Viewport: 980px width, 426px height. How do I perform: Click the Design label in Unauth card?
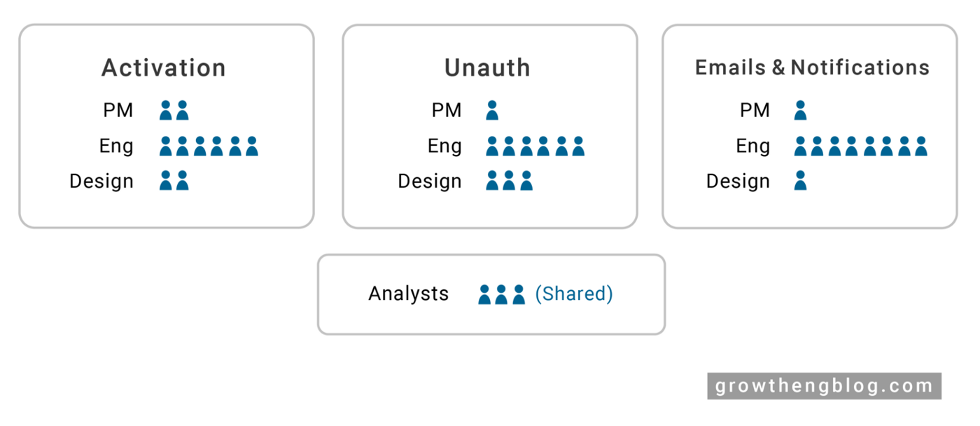pos(430,181)
